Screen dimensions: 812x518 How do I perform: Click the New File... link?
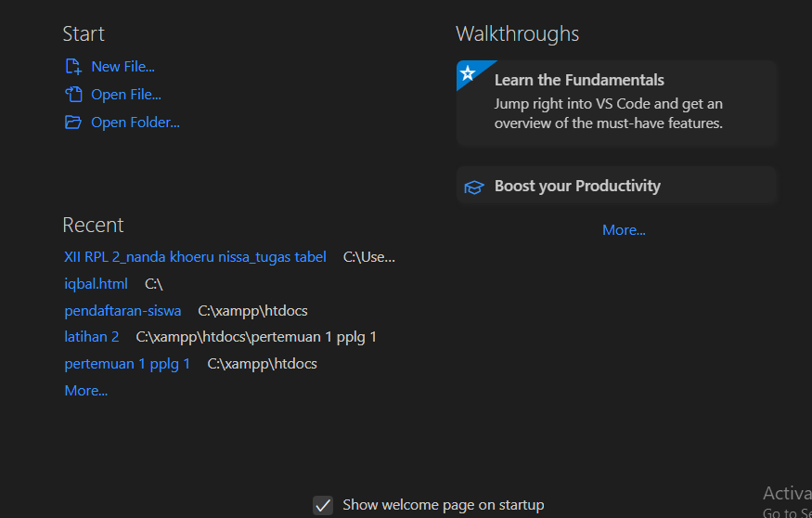pos(123,66)
